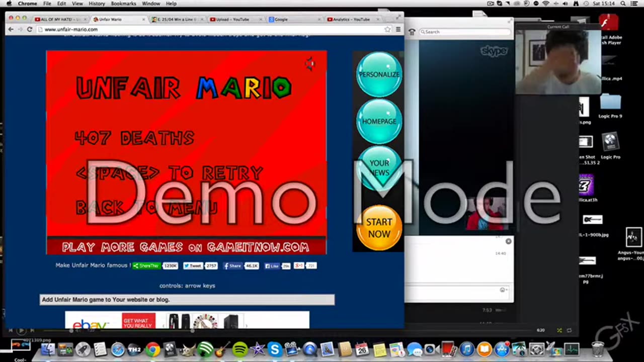Launch Safari from the dock

coord(118,349)
